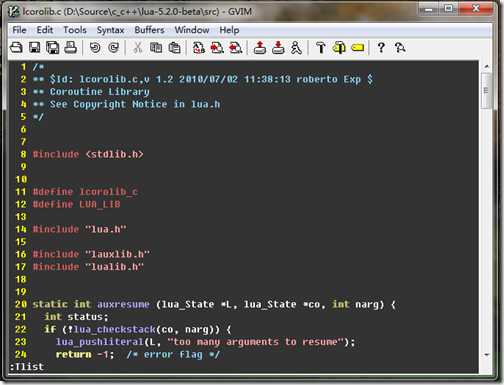
Task: Open the Edit menu
Action: (45, 30)
